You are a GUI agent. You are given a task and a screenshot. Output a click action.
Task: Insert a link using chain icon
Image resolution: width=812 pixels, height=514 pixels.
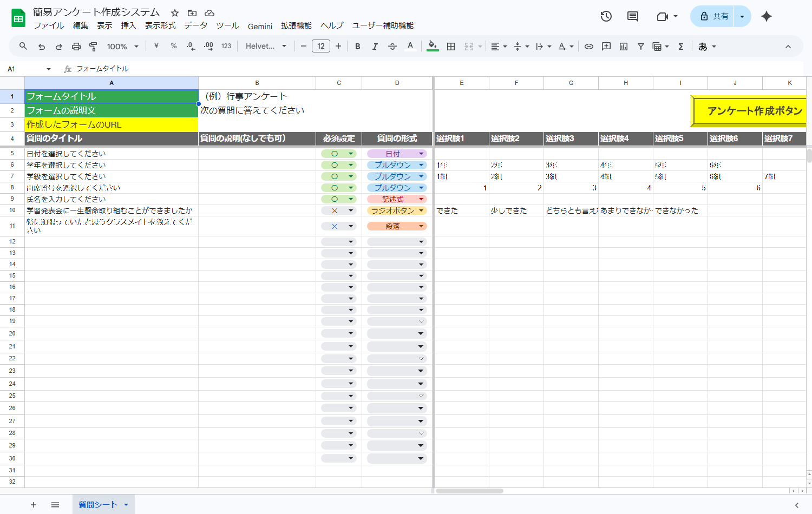click(x=589, y=47)
